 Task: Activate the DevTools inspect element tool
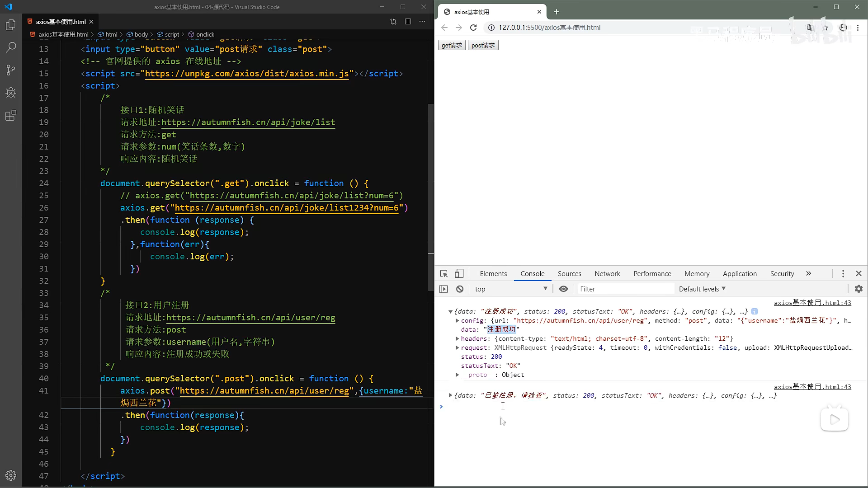click(x=444, y=274)
